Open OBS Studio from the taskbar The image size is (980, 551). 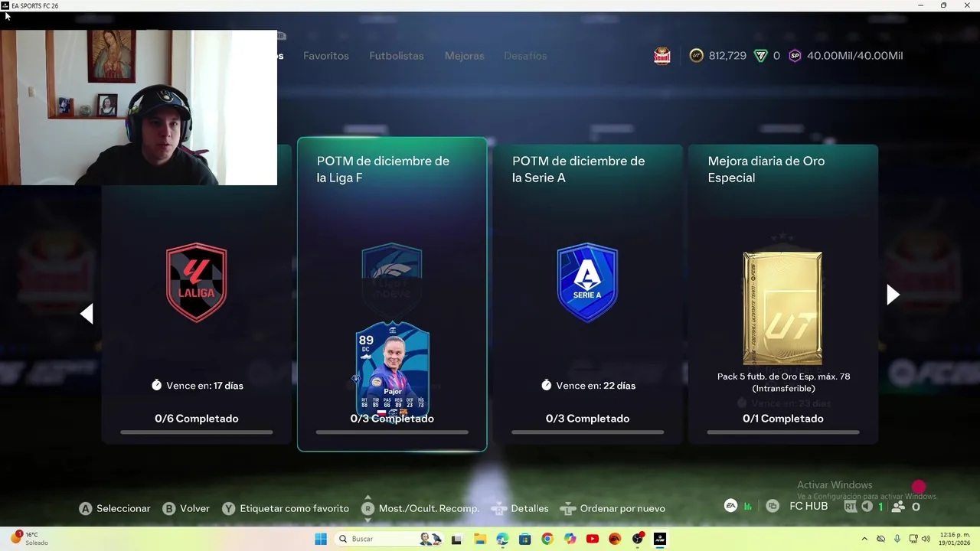click(x=638, y=539)
